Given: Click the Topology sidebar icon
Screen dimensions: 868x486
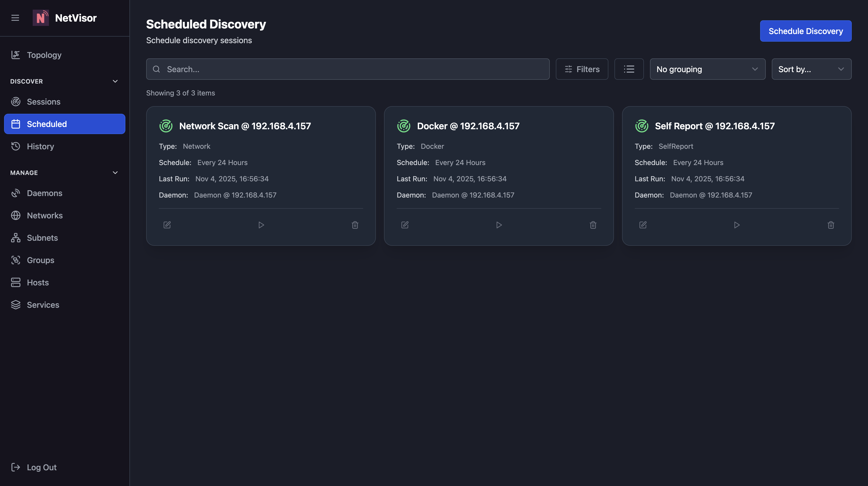Looking at the screenshot, I should tap(16, 55).
